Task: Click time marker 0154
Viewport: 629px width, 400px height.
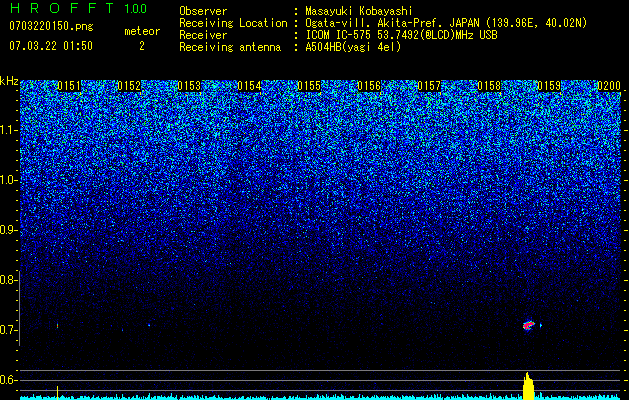Action: (x=249, y=86)
